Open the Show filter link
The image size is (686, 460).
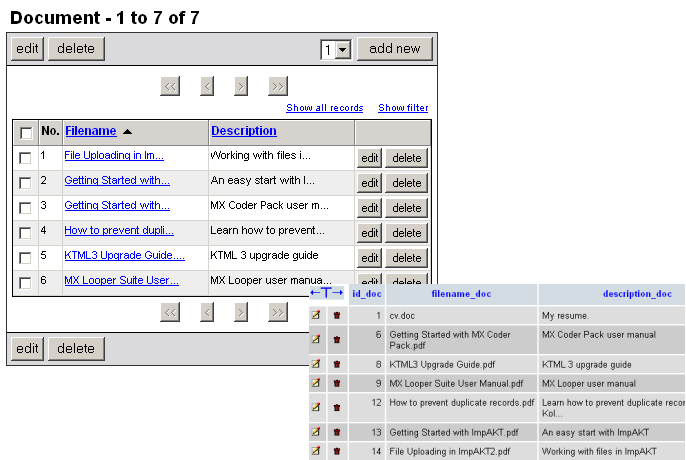(x=403, y=108)
